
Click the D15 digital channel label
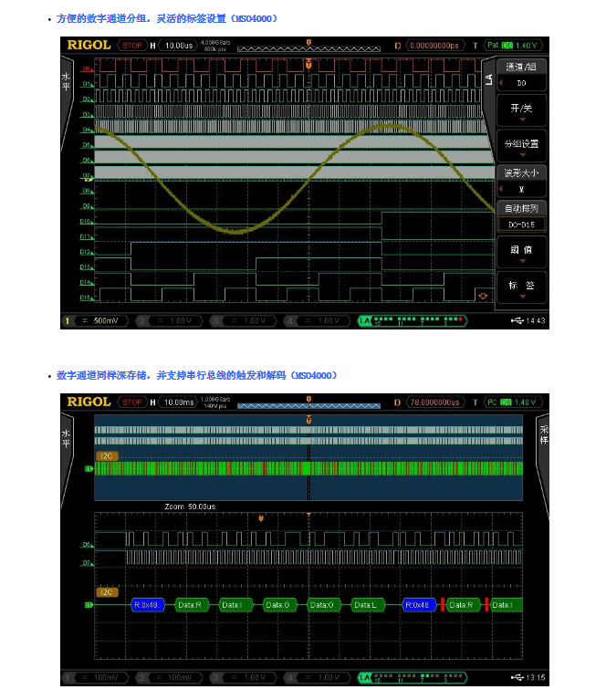[x=87, y=298]
